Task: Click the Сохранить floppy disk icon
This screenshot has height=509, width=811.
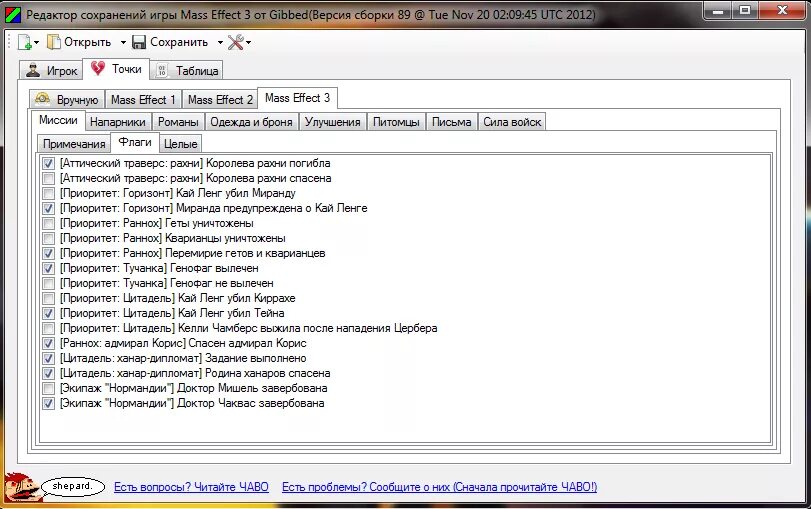Action: (139, 42)
